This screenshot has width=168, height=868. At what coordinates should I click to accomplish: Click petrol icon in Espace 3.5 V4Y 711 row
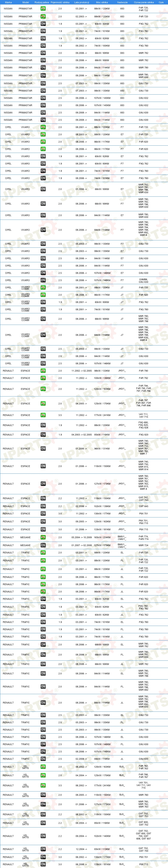pyautogui.click(x=43, y=415)
